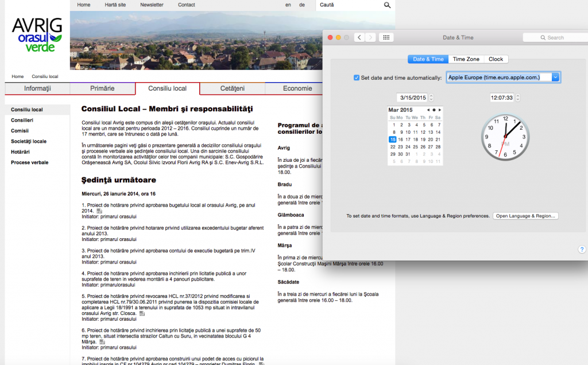
Task: Select day 21 in the calendar
Action: 438,139
